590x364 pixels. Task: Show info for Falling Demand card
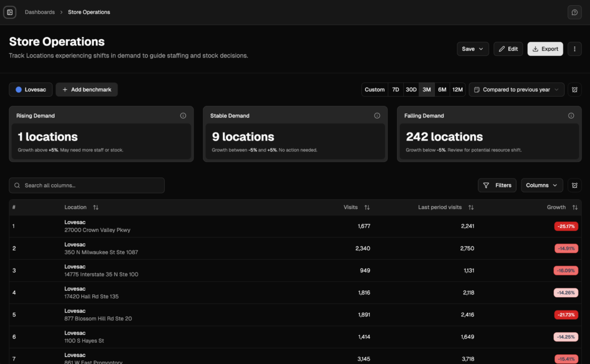[571, 116]
